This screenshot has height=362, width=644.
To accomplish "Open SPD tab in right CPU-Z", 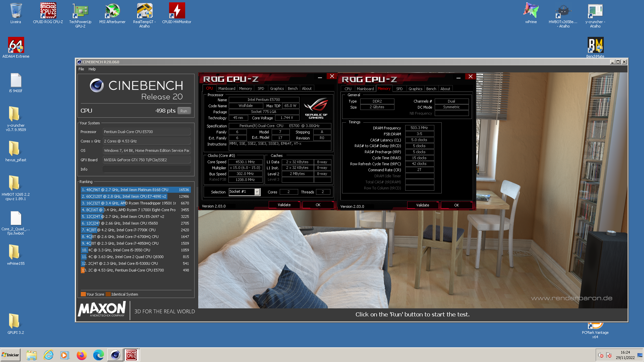I will click(399, 89).
